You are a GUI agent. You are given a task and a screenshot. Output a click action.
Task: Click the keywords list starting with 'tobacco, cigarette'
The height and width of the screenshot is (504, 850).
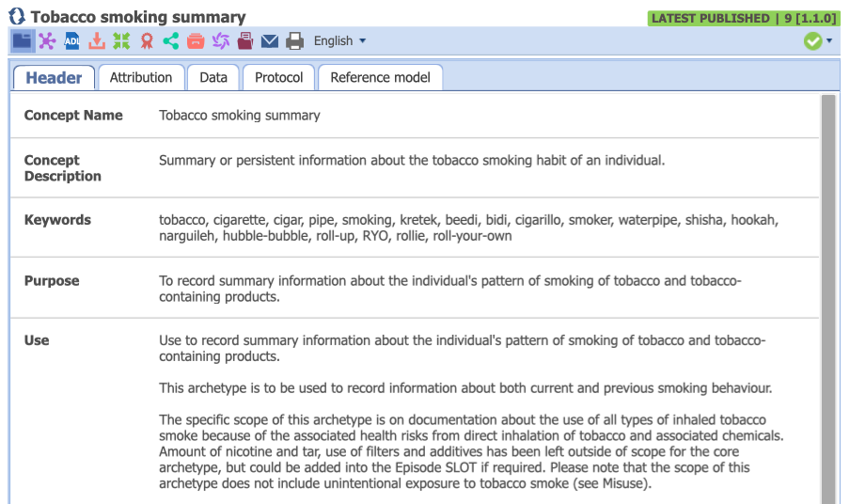(469, 228)
